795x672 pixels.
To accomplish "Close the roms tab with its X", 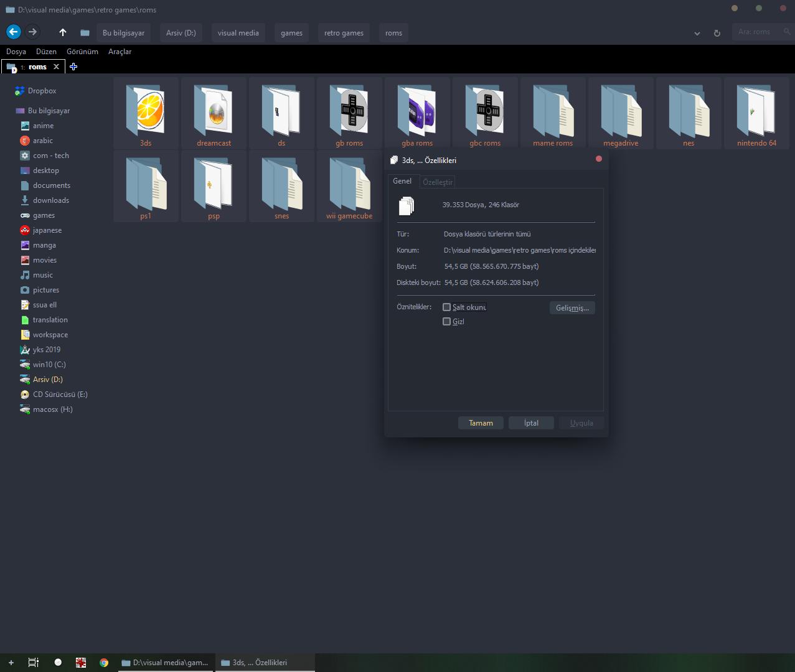I will 56,67.
